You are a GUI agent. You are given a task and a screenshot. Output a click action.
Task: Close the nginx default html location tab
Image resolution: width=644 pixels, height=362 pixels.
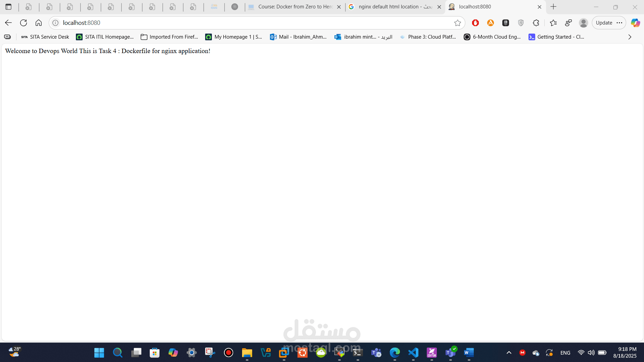[439, 7]
